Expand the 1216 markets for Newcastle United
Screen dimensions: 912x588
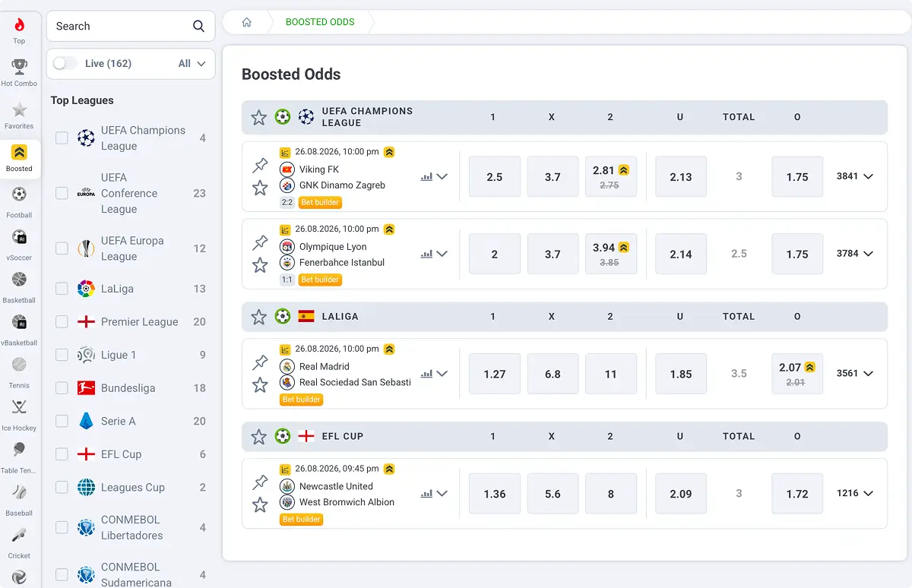point(855,494)
